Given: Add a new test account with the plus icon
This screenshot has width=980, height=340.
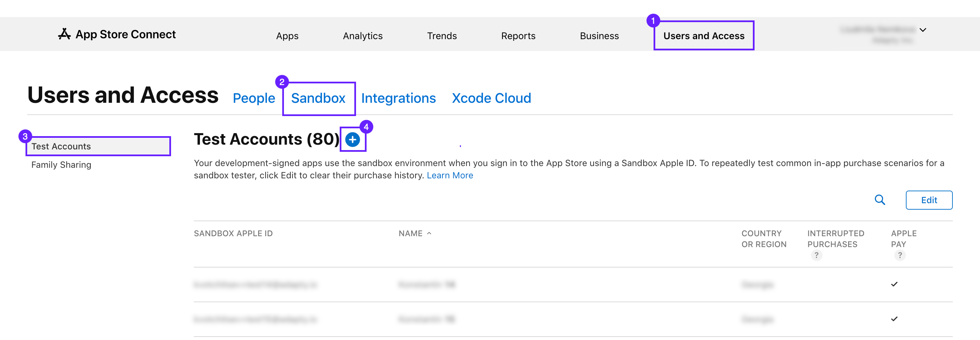Looking at the screenshot, I should pos(352,139).
